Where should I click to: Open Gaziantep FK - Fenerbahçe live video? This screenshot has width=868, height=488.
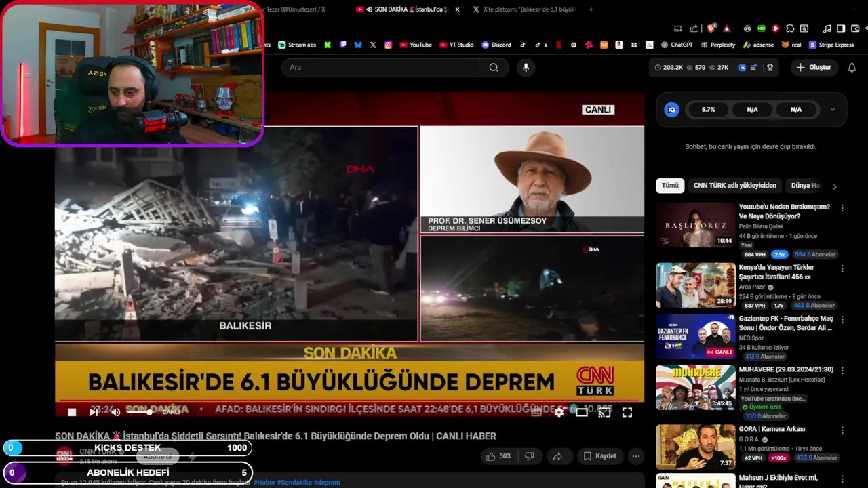tap(695, 335)
